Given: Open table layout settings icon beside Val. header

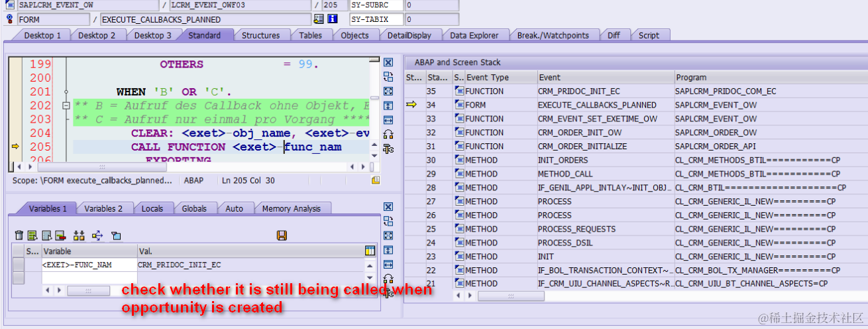Looking at the screenshot, I should point(370,251).
